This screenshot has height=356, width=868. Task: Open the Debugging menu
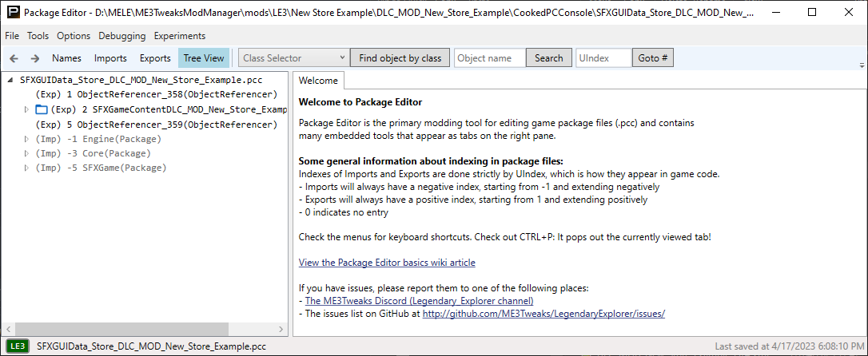[121, 36]
